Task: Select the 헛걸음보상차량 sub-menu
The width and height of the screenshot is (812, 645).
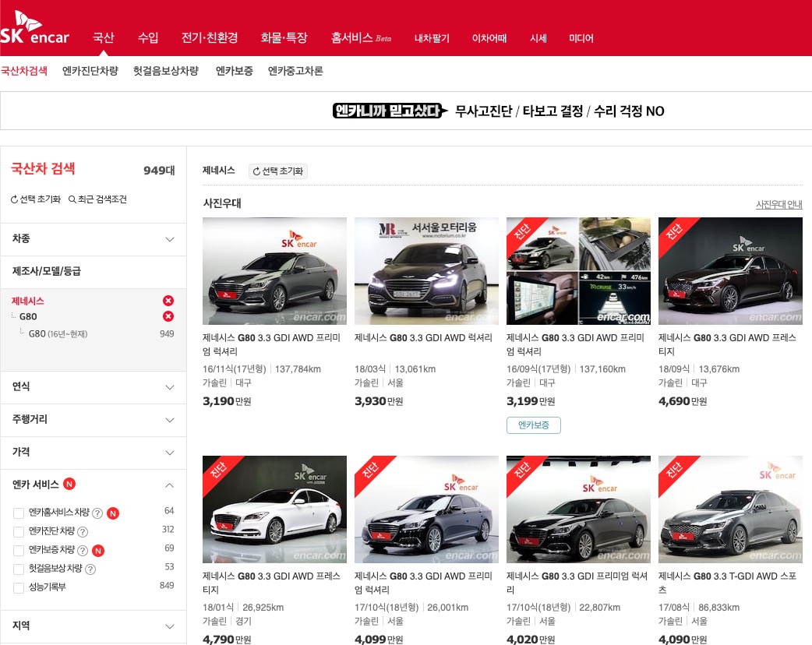Action: click(x=166, y=71)
